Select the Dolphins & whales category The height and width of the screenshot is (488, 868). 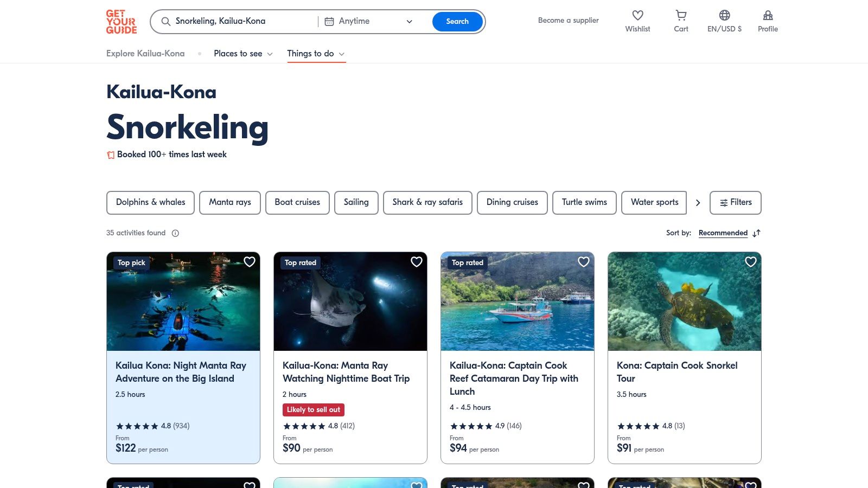pos(150,203)
